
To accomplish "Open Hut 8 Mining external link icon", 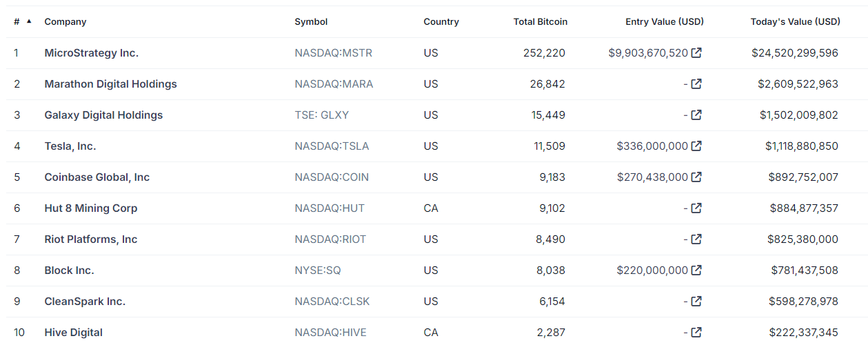I will pos(696,208).
